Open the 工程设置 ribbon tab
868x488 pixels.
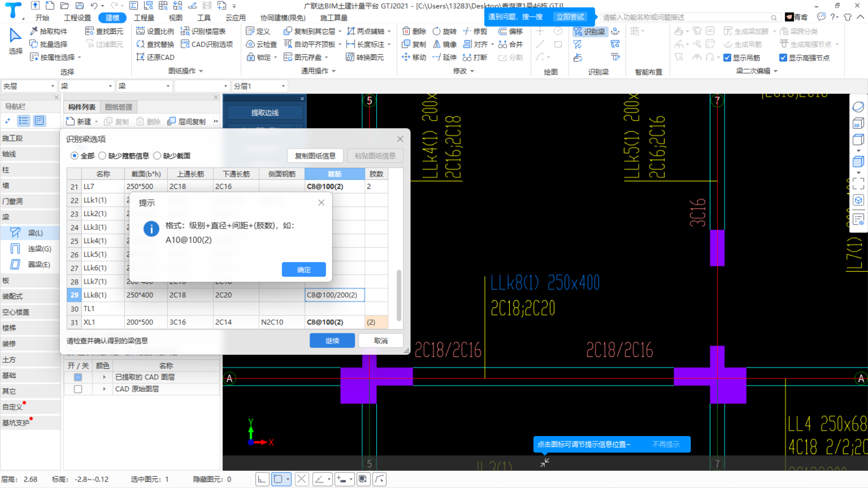pyautogui.click(x=77, y=18)
